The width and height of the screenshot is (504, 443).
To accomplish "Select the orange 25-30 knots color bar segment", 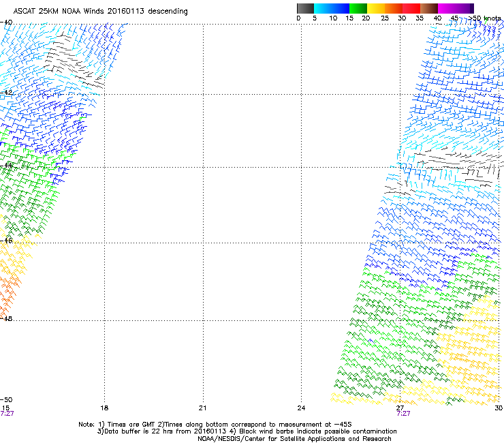I will (x=394, y=8).
